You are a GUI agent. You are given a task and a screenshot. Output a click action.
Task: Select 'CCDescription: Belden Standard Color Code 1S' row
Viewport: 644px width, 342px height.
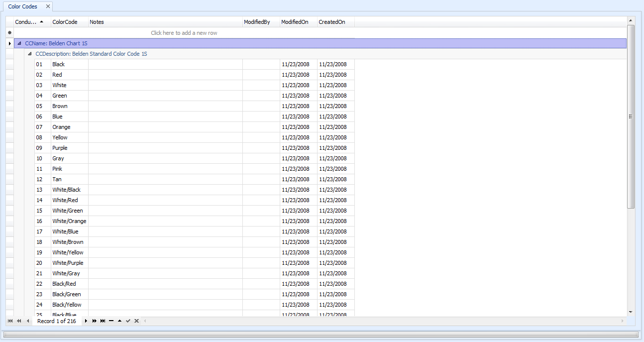tap(325, 54)
